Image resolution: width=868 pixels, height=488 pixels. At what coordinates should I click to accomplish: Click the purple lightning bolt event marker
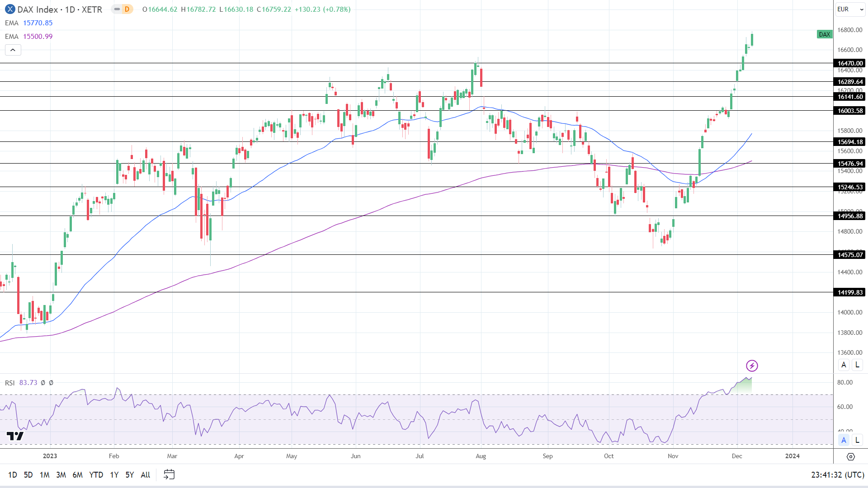click(x=752, y=366)
